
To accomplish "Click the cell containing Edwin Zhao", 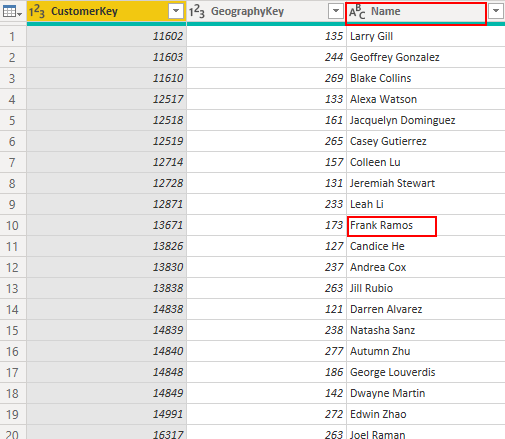I will [426, 414].
